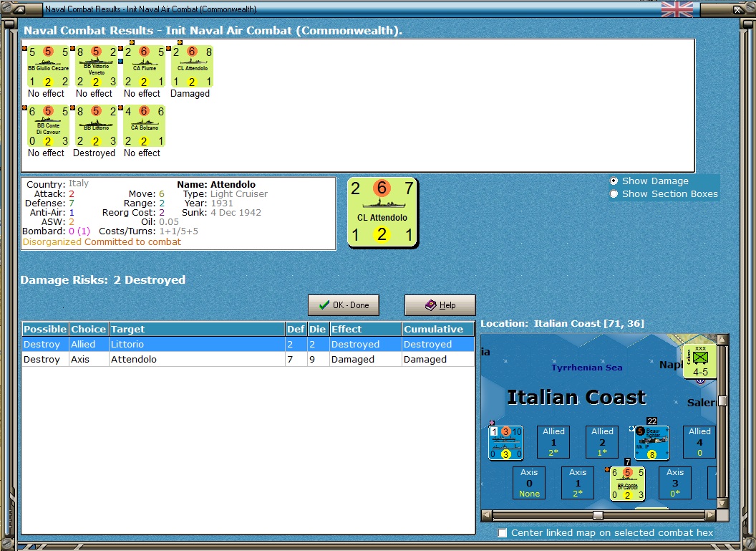The image size is (756, 551).
Task: Click the Axis 0 None section box
Action: pos(529,482)
